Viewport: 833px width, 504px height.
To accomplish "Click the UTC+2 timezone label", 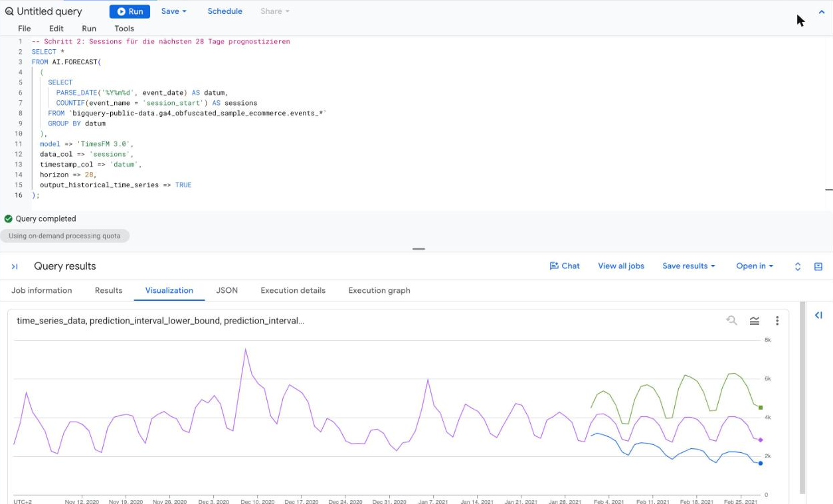I will 23,501.
